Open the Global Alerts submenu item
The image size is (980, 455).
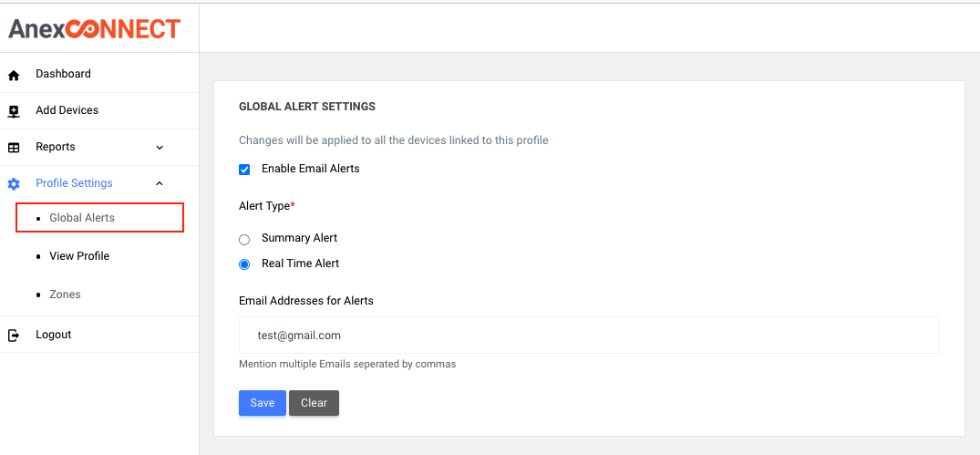click(x=82, y=218)
